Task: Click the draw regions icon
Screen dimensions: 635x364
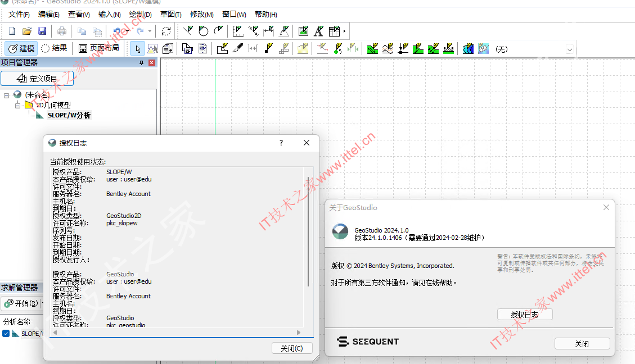Action: coord(222,49)
